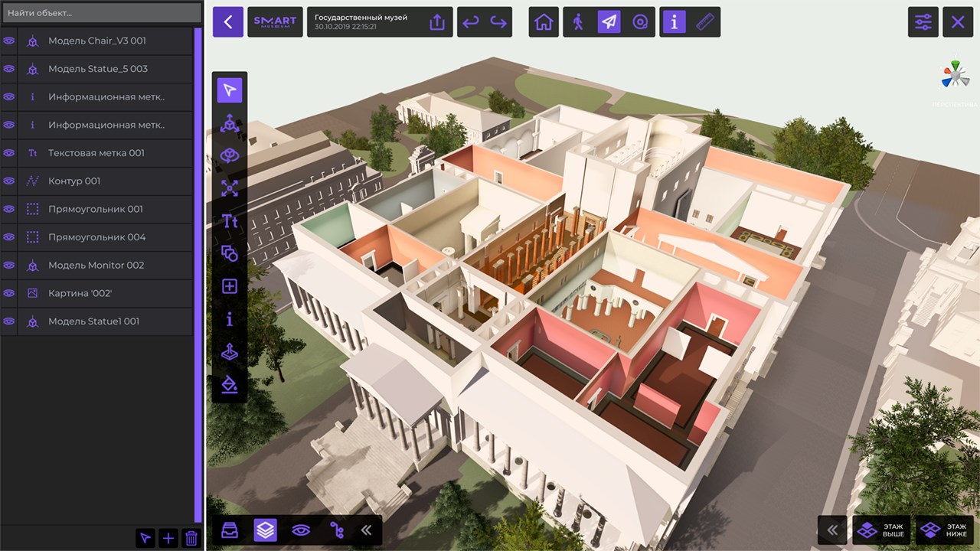
Task: Open the settings sliders panel
Action: (923, 22)
